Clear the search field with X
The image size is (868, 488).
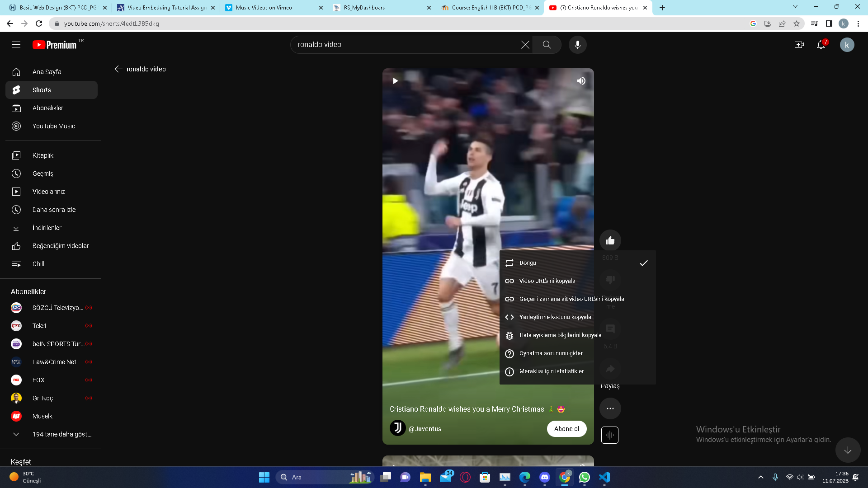pos(525,45)
